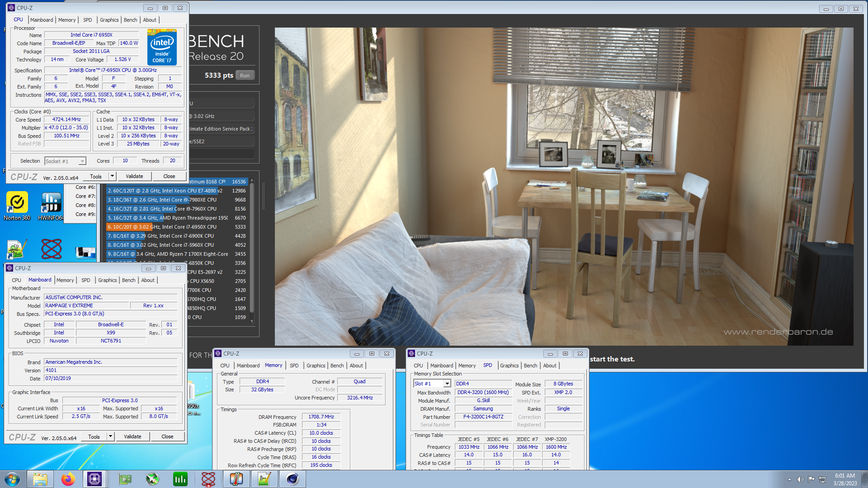Screen dimensions: 868x488
Task: Click the ranking scrollbar up arrow
Action: pos(252,181)
